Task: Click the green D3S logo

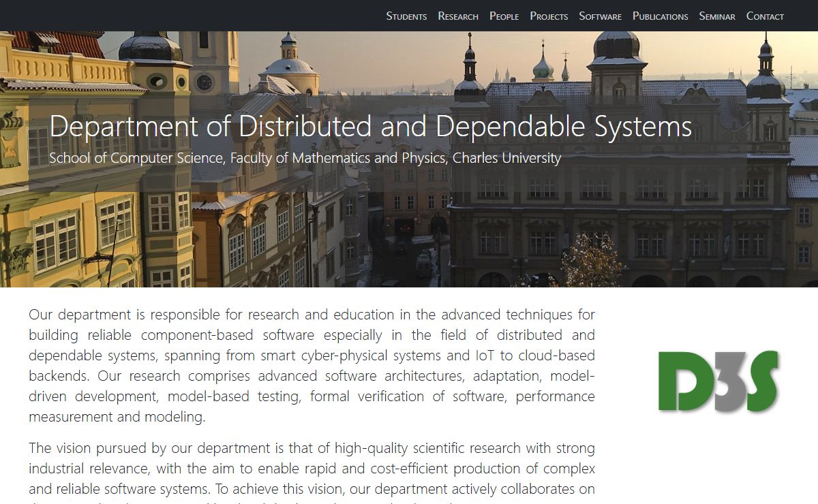Action: (718, 381)
